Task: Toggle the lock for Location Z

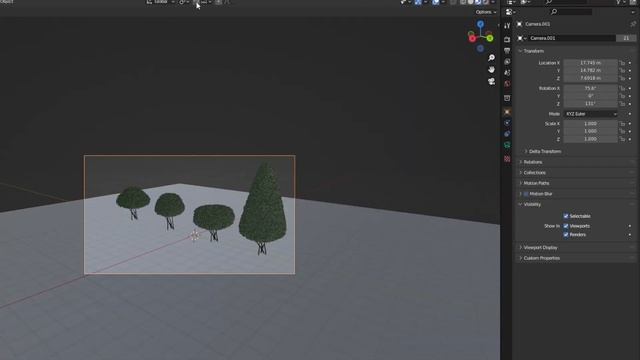Action: 622,78
